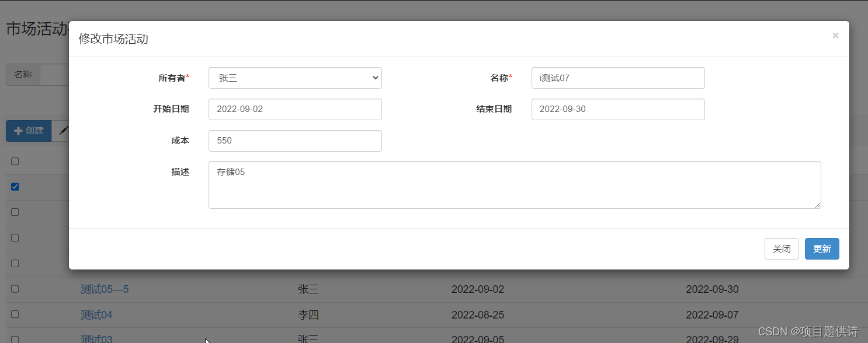Uncheck the checked row checkbox

(x=15, y=187)
